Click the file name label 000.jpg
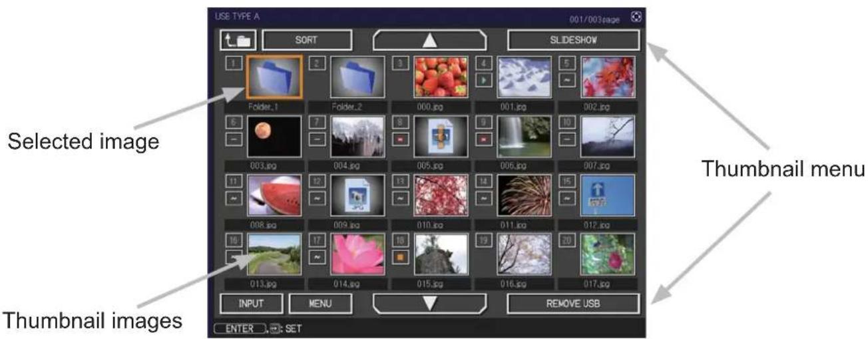The height and width of the screenshot is (339, 868). pyautogui.click(x=430, y=107)
